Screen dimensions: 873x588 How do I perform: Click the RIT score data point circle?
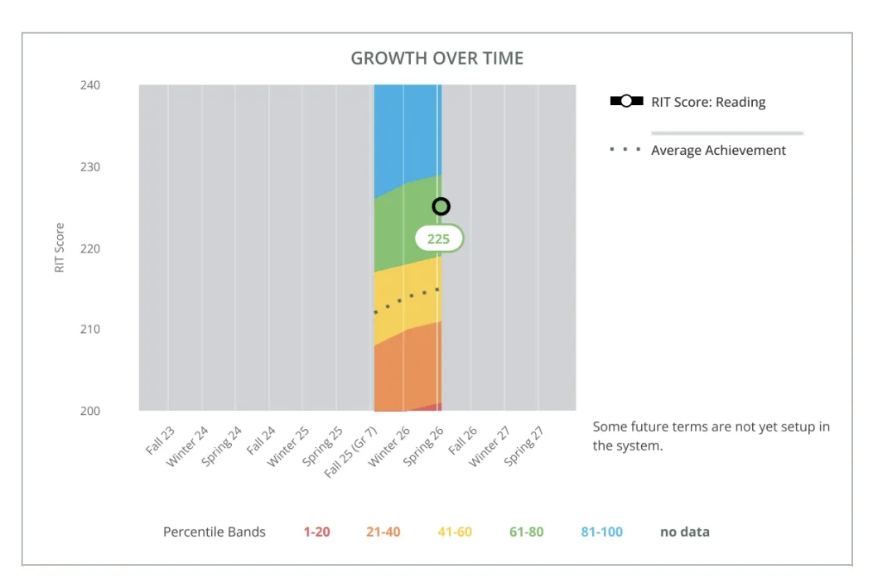(x=441, y=206)
